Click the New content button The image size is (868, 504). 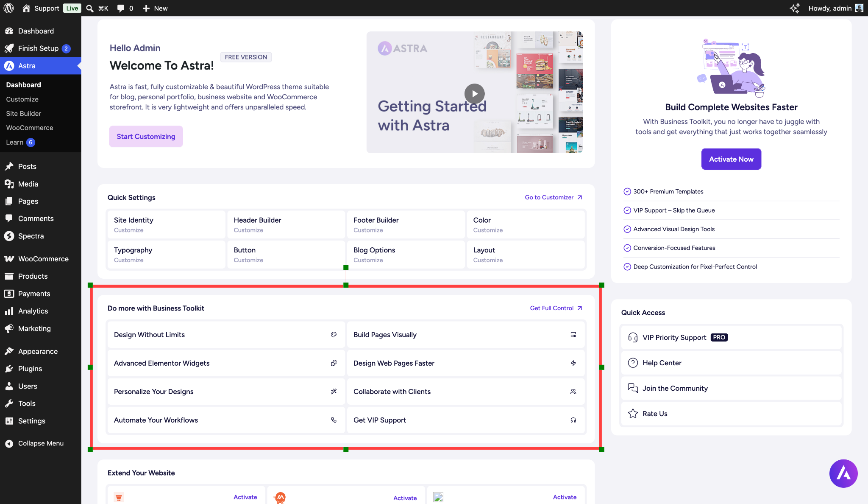click(x=155, y=8)
